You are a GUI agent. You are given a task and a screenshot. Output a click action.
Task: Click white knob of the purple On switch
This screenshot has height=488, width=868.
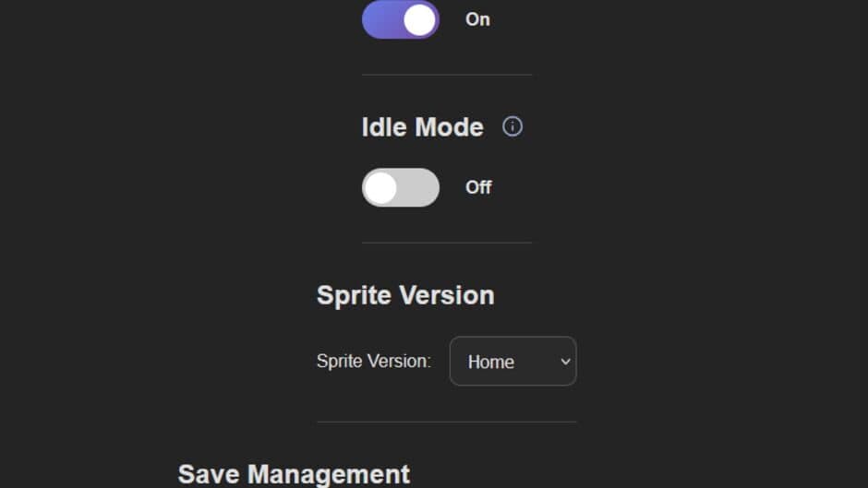click(419, 20)
